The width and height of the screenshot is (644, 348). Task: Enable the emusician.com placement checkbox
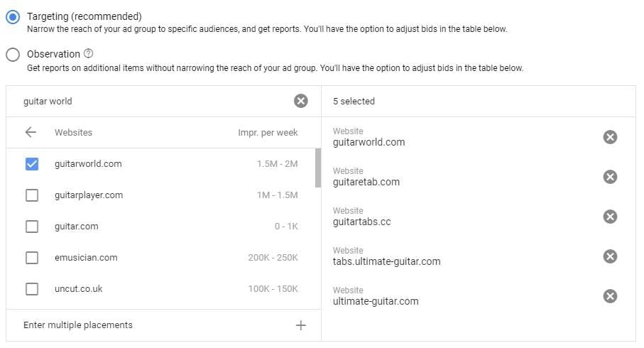[x=32, y=258]
